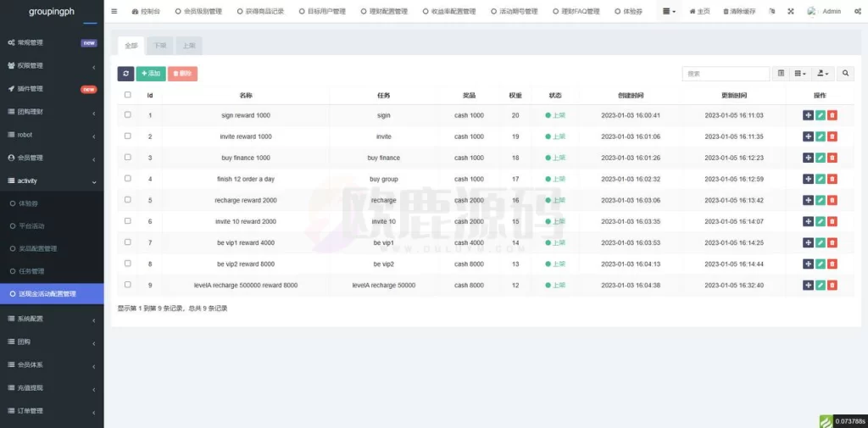This screenshot has height=428, width=868.
Task: Toggle the table view icon next to the search box
Action: (x=781, y=74)
